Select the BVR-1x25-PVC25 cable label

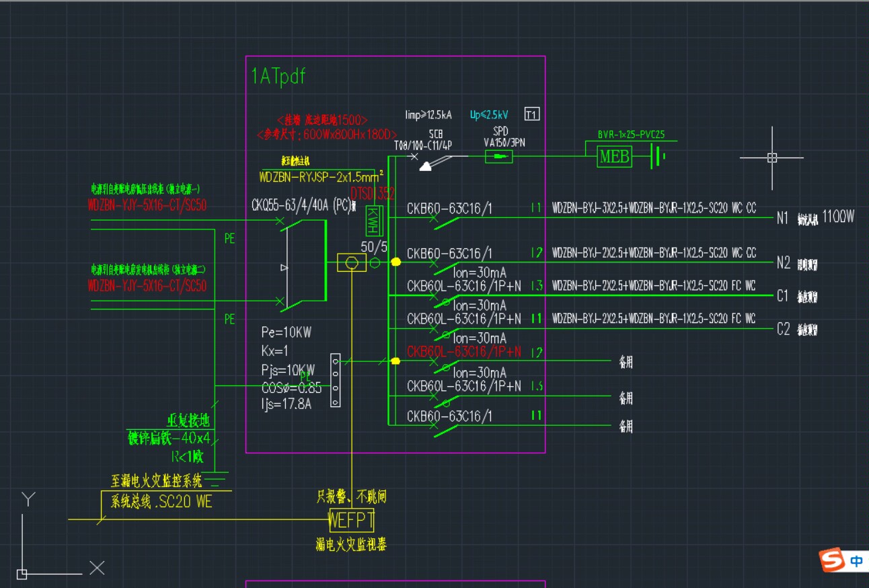tap(631, 135)
